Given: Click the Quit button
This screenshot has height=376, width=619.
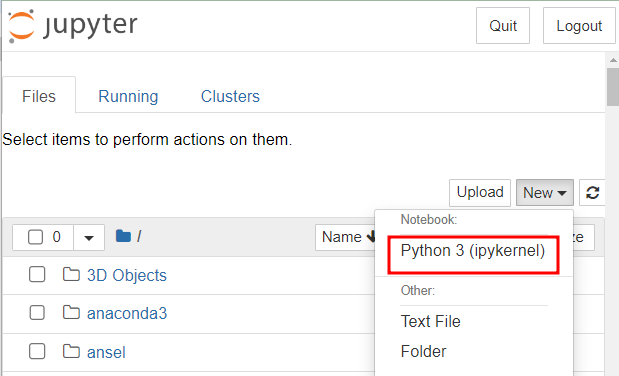Looking at the screenshot, I should point(503,26).
